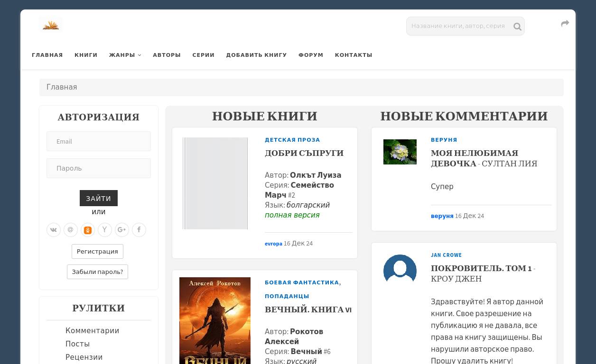Log in via the Google+ icon
This screenshot has width=596, height=364.
122,230
